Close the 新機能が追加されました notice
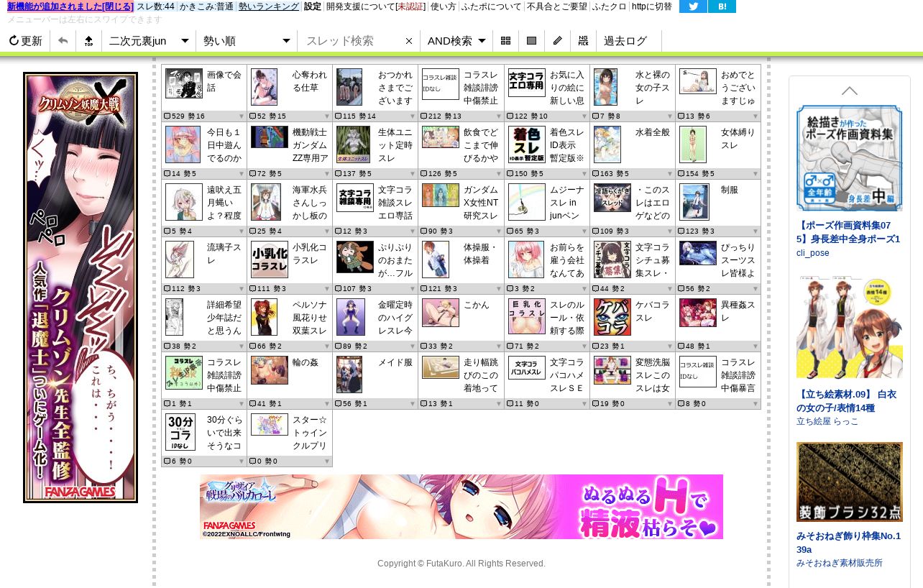 (70, 6)
